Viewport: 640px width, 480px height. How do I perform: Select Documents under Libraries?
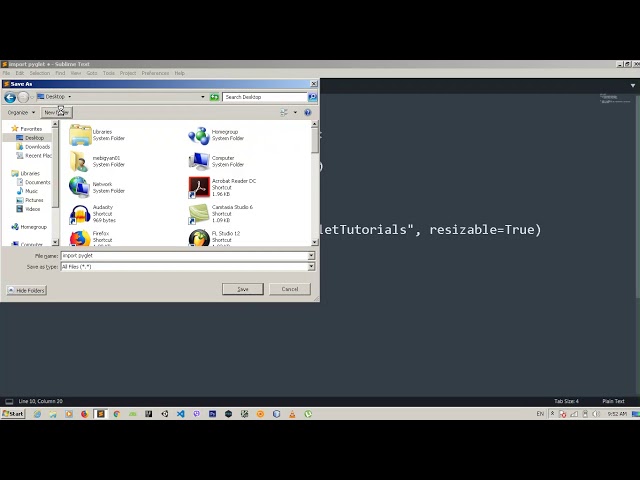33,182
